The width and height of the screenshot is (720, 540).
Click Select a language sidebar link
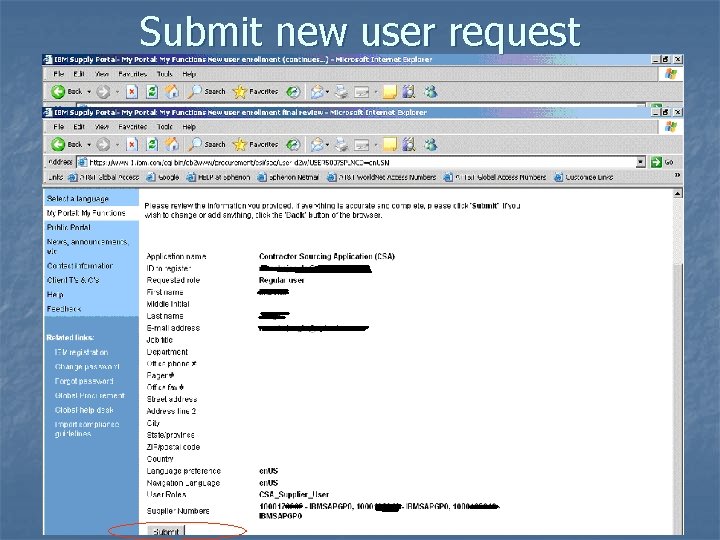pos(78,199)
